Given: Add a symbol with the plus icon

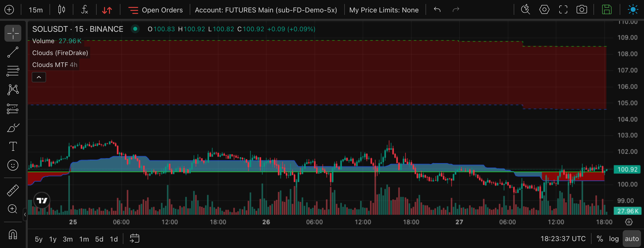Looking at the screenshot, I should point(9,10).
